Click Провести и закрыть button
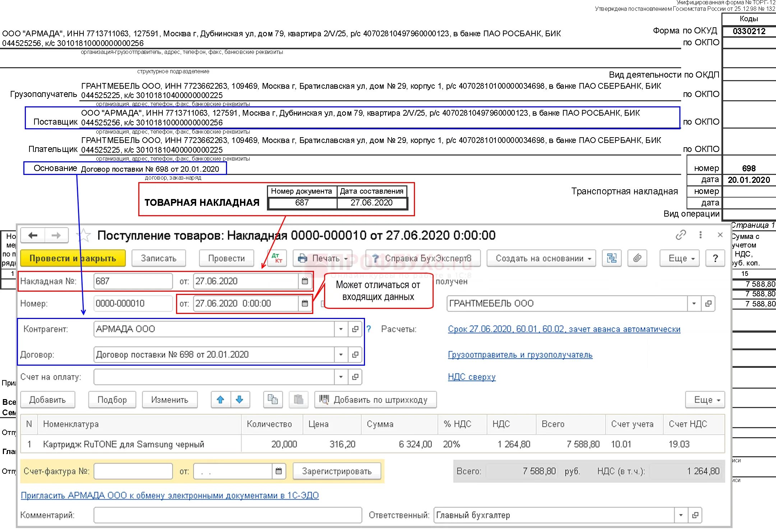The image size is (776, 532). pyautogui.click(x=73, y=258)
